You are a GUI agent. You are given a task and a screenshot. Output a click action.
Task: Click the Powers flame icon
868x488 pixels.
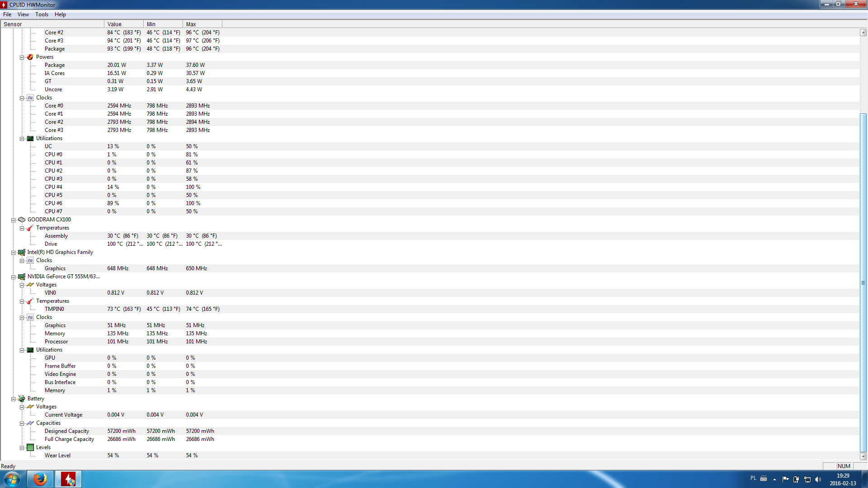[x=30, y=57]
